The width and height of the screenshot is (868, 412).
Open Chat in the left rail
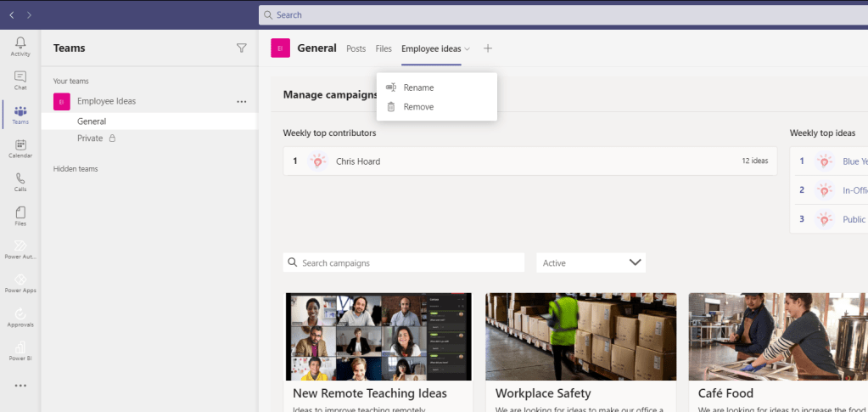[x=20, y=80]
